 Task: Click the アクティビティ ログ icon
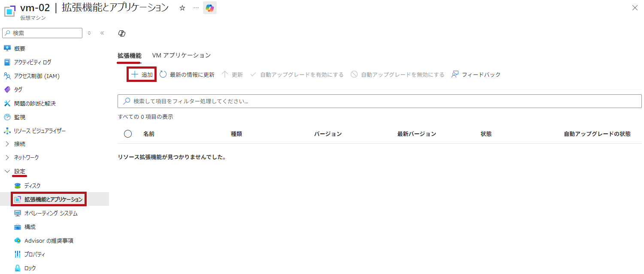tap(7, 62)
